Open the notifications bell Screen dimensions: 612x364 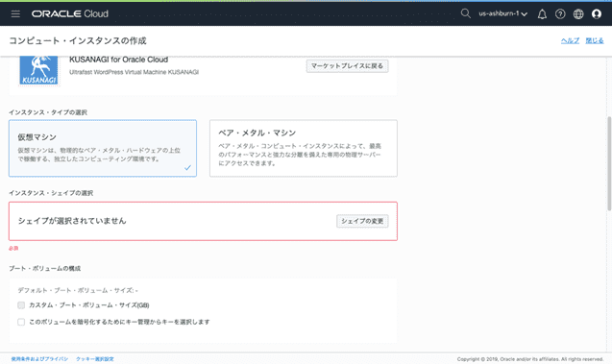pyautogui.click(x=542, y=14)
